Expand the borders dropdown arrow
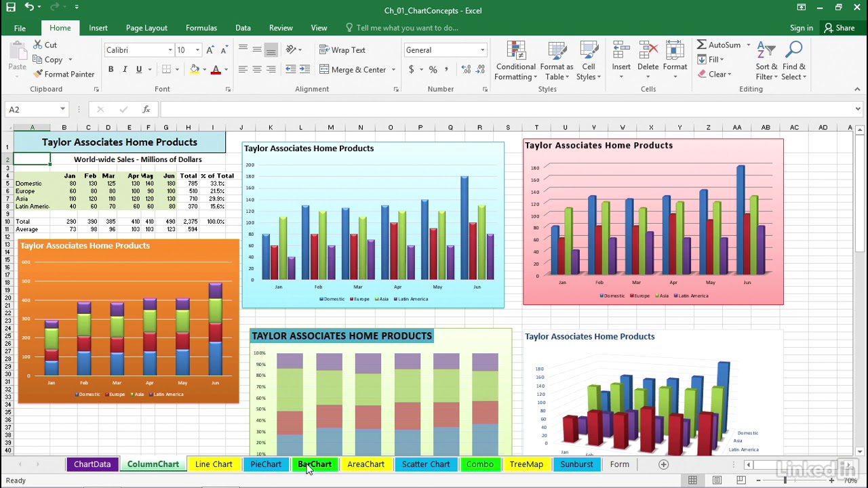Screen dimensions: 868x488 [x=177, y=69]
